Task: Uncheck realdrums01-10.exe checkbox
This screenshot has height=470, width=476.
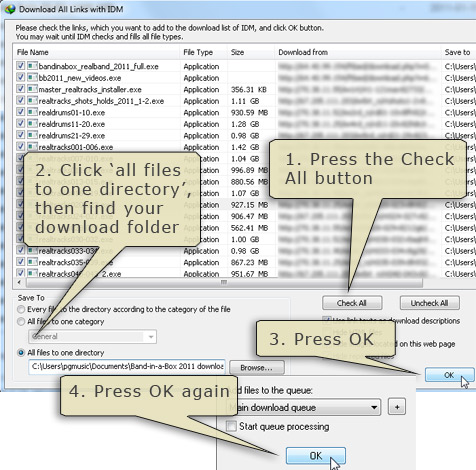Action: [21, 112]
